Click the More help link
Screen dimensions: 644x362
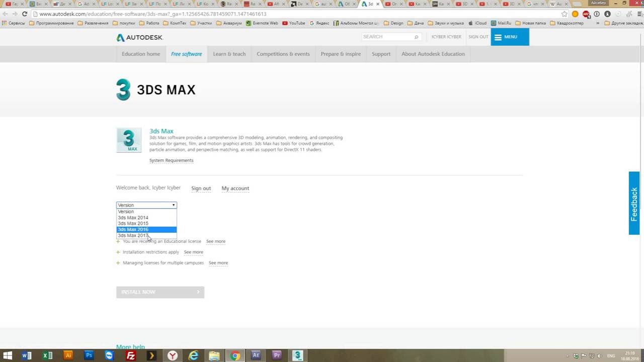pyautogui.click(x=130, y=347)
